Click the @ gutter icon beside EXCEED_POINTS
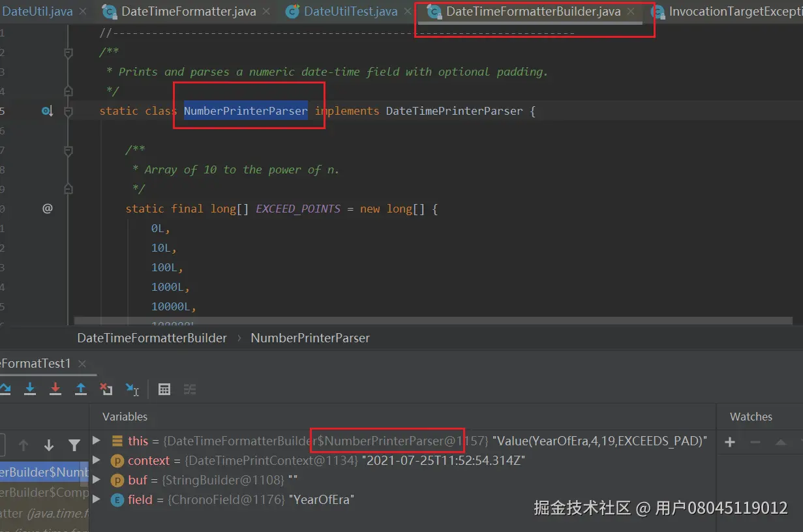This screenshot has width=803, height=532. (x=48, y=209)
